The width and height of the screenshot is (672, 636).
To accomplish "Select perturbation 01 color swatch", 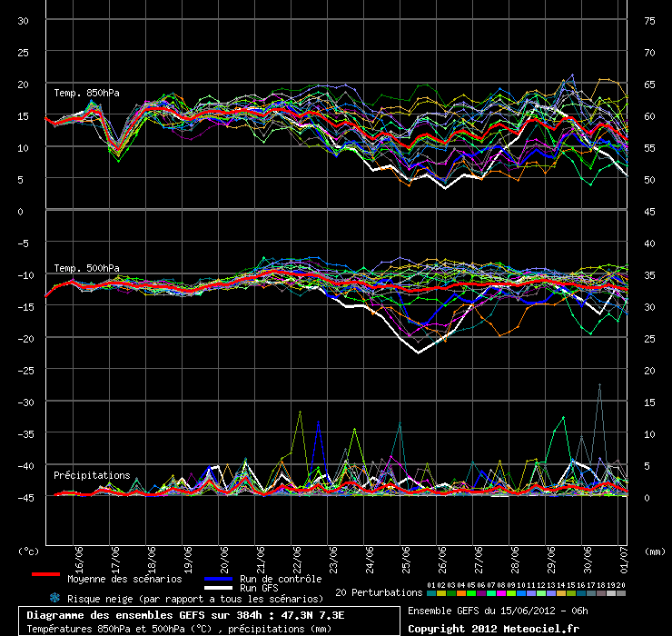I will [431, 592].
